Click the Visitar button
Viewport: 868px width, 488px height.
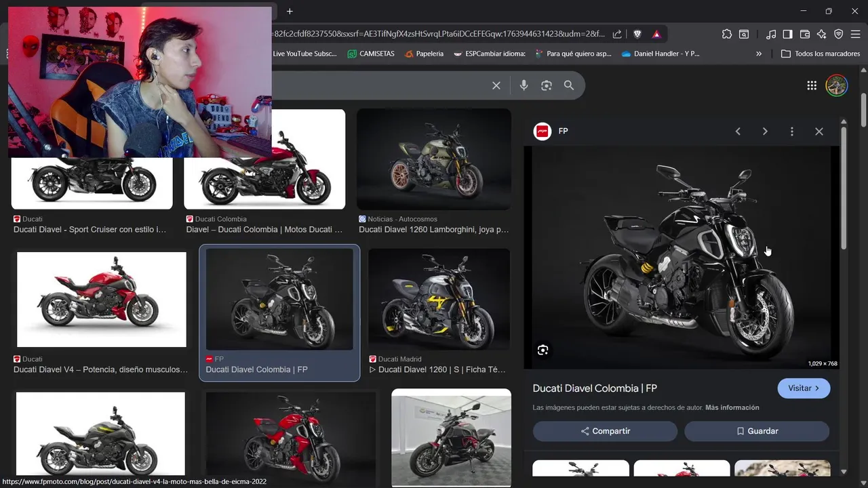click(804, 388)
